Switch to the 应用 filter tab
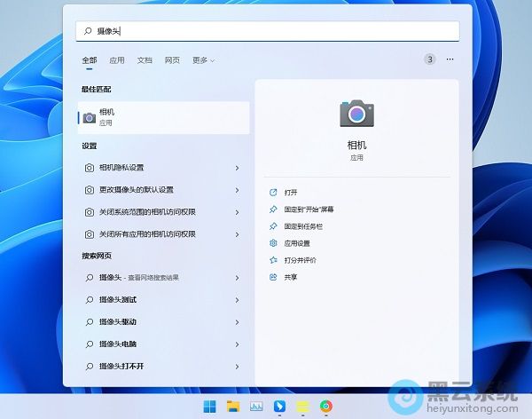The width and height of the screenshot is (532, 419). coord(117,60)
